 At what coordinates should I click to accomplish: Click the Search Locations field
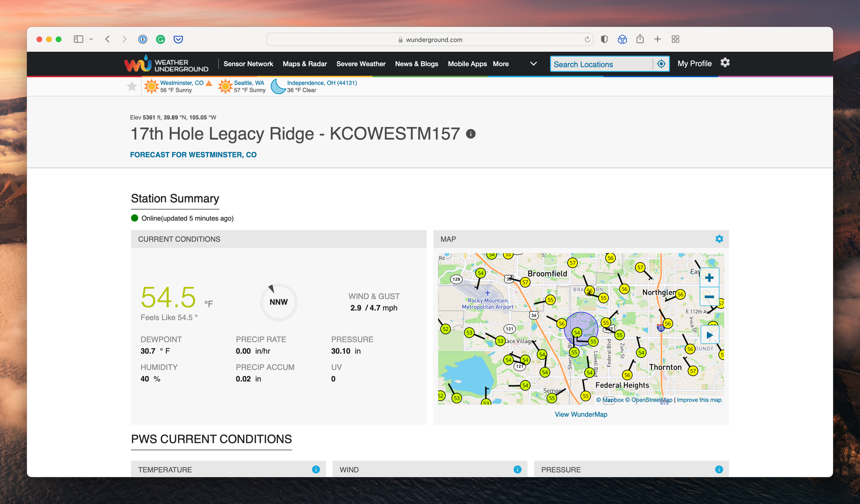coord(601,64)
